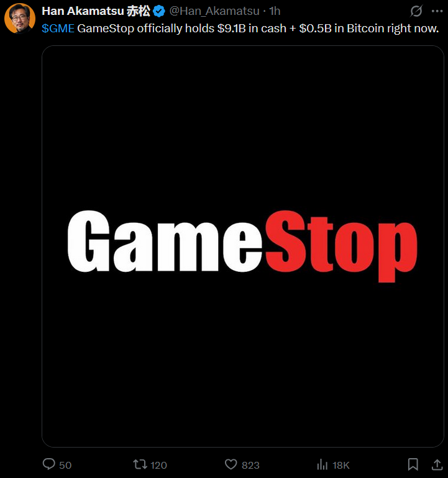448x478 pixels.
Task: Click the tweet text about GameStop cash
Action: tap(258, 29)
